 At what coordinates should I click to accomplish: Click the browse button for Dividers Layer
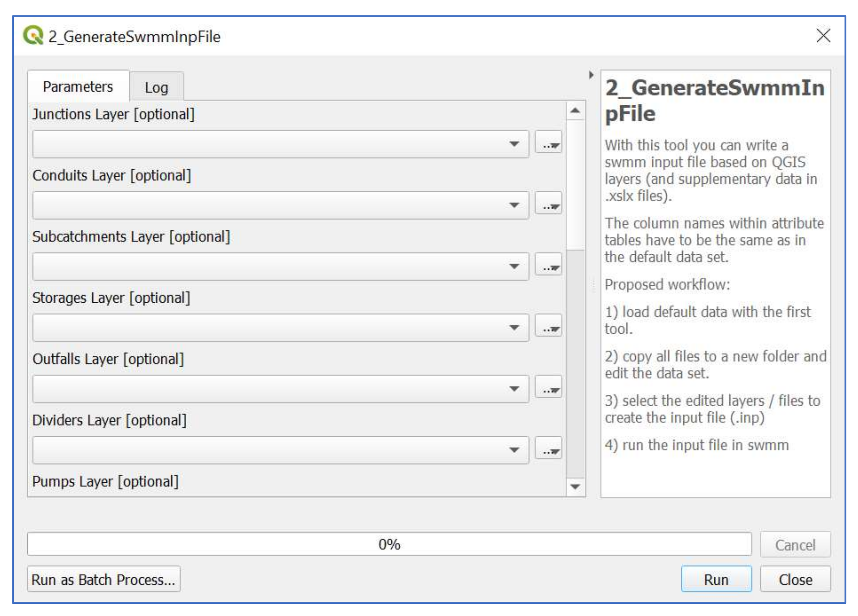click(x=548, y=450)
